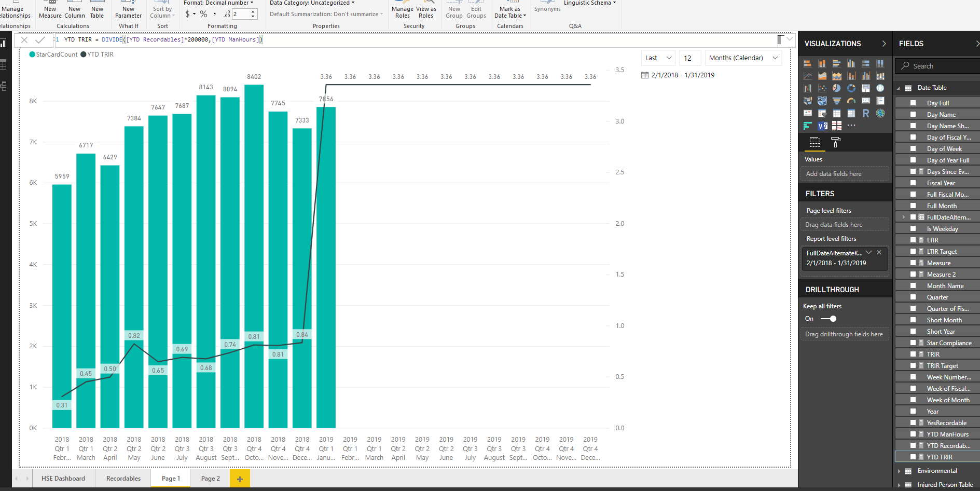Collapse the Date Table field list

coord(899,88)
